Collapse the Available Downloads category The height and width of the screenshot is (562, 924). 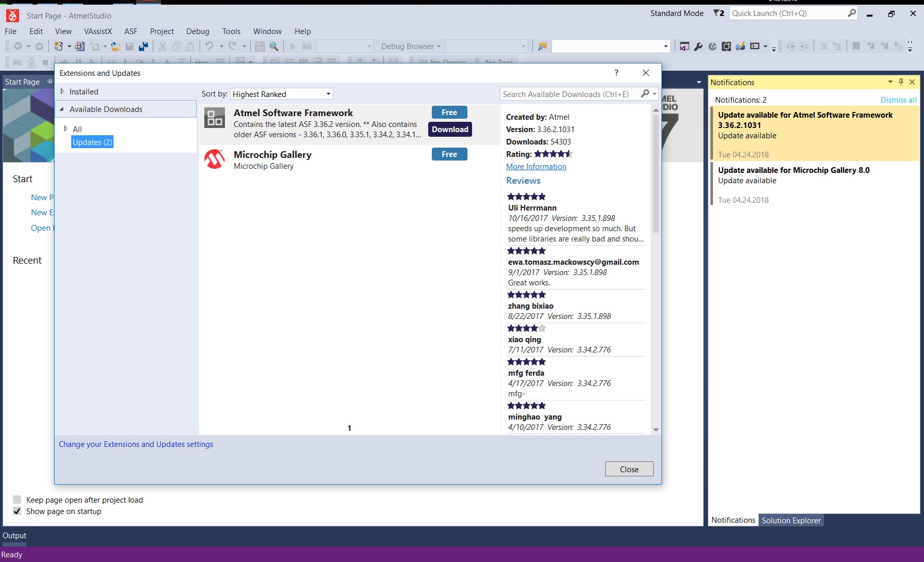coord(62,109)
